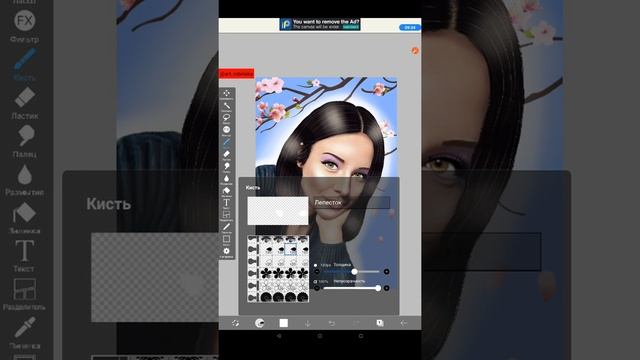Tap the Android recent apps button
Image resolution: width=640 pixels, height=360 pixels.
pos(361,336)
